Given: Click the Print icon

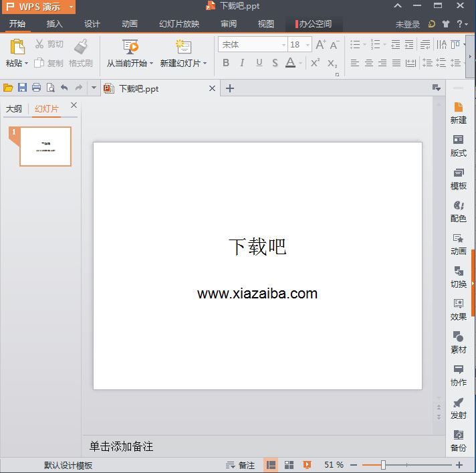Looking at the screenshot, I should point(36,88).
